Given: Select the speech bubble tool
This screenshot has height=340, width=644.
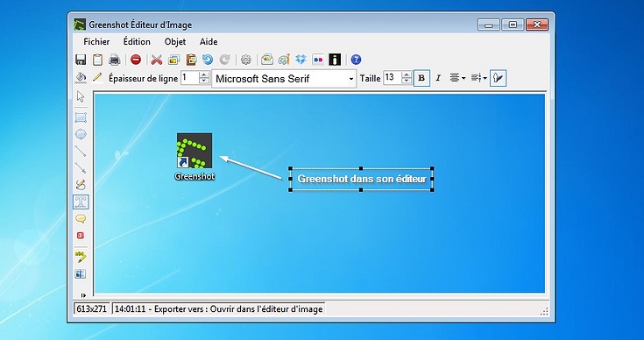Looking at the screenshot, I should (81, 219).
